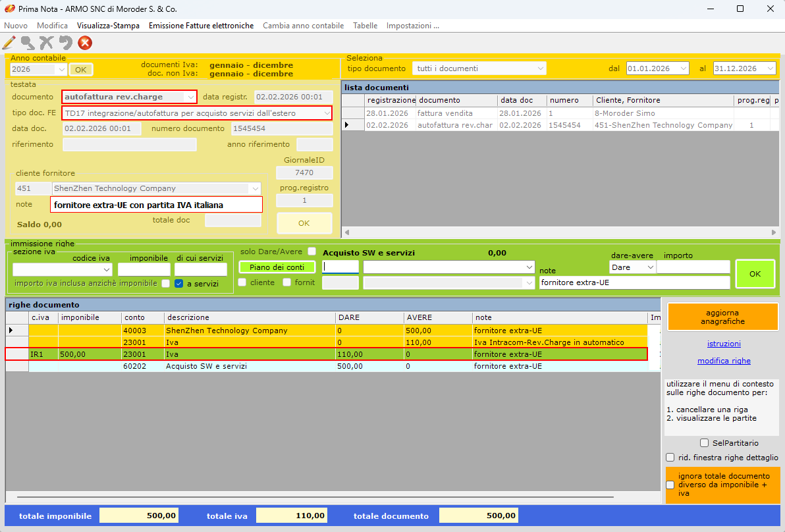Click the red circle close icon
785x532 pixels.
pyautogui.click(x=85, y=43)
